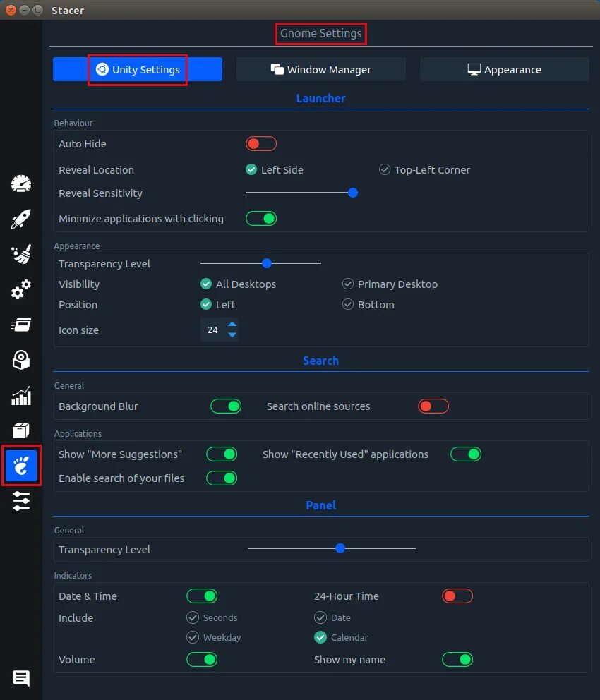600x700 pixels.
Task: Click Gnome Settings title text
Action: click(x=320, y=33)
